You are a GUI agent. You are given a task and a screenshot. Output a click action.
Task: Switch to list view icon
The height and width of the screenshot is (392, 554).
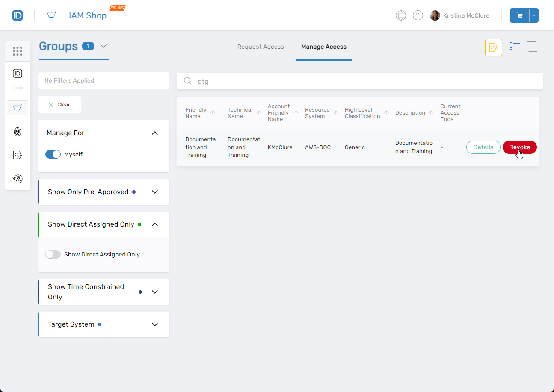515,47
